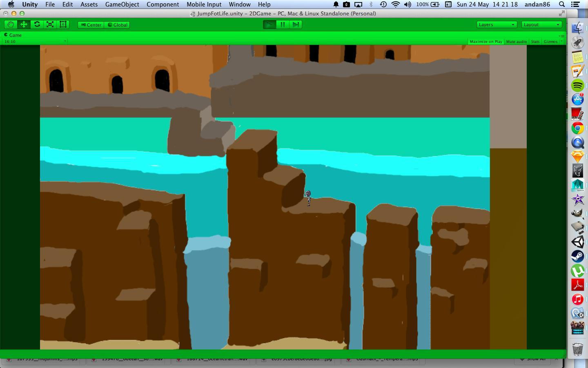Select the Move tool
588x368 pixels.
click(x=24, y=25)
